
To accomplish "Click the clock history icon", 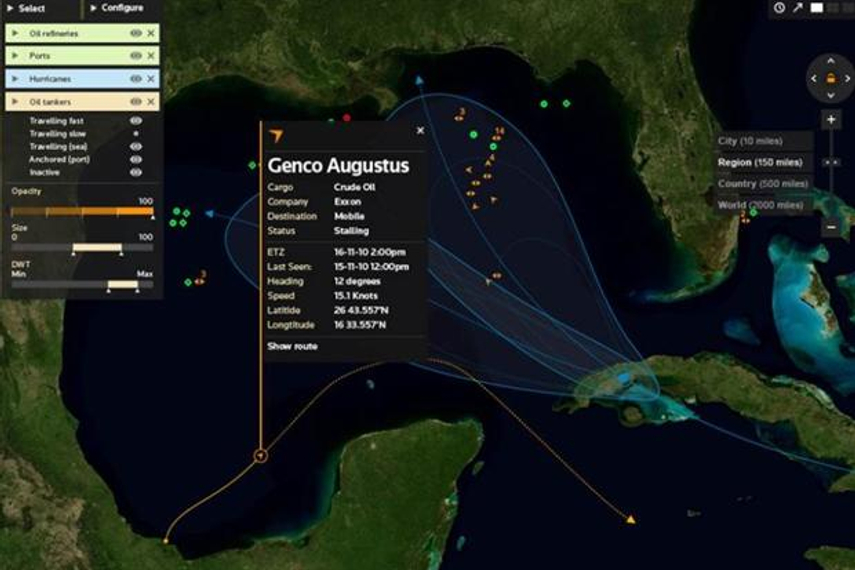I will coord(779,8).
